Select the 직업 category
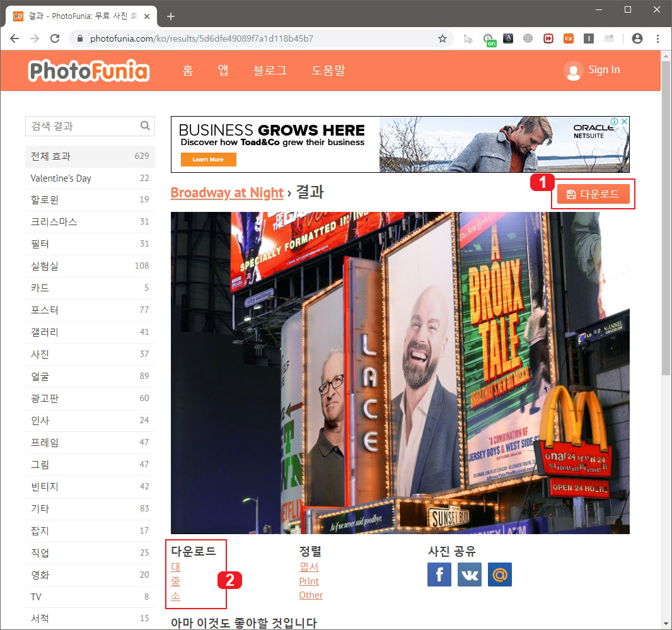 [90, 553]
